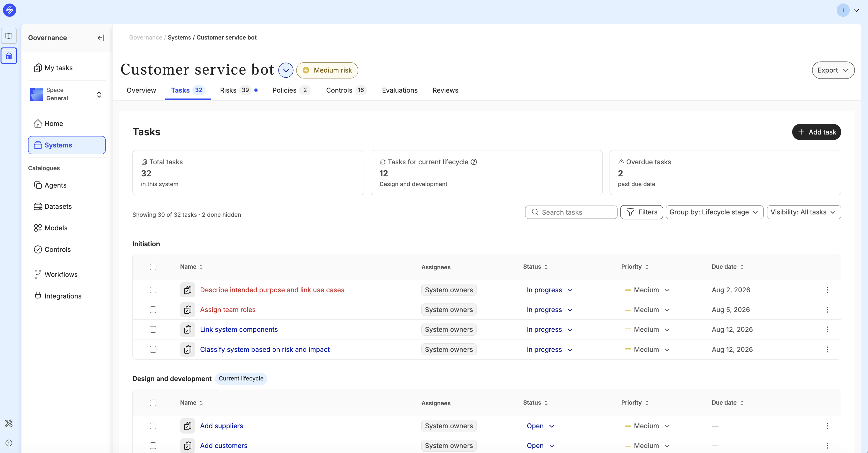Viewport: 868px width, 453px height.
Task: Click the task icon for Link system components row
Action: [188, 330]
